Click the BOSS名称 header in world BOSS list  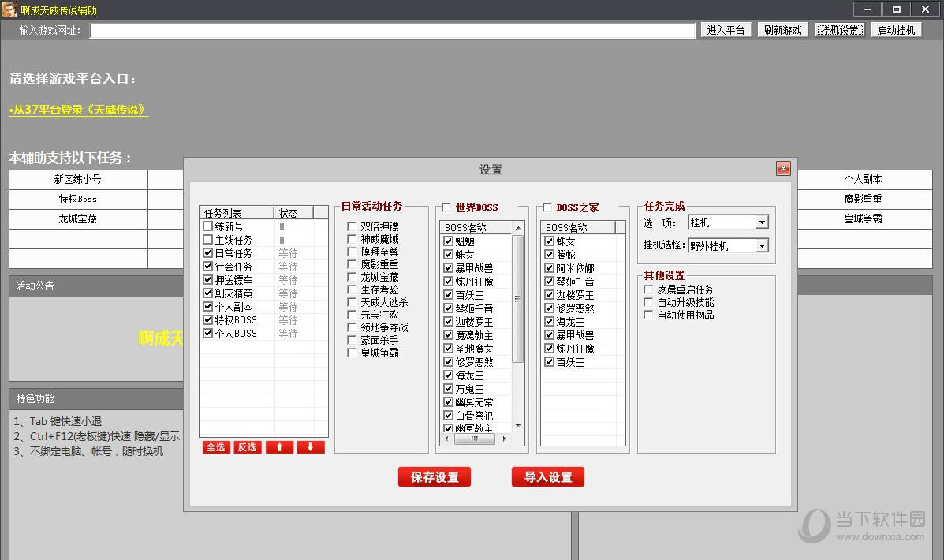click(x=476, y=228)
